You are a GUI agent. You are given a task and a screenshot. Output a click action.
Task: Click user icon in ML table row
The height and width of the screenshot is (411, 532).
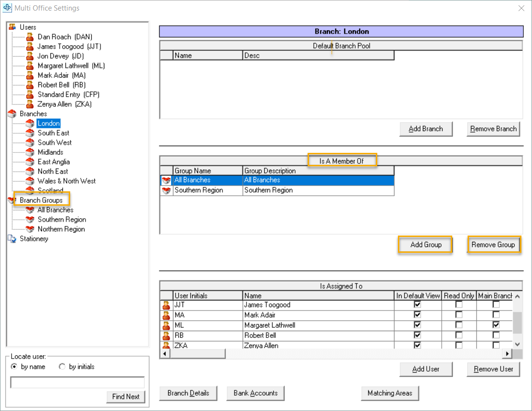[x=166, y=325]
